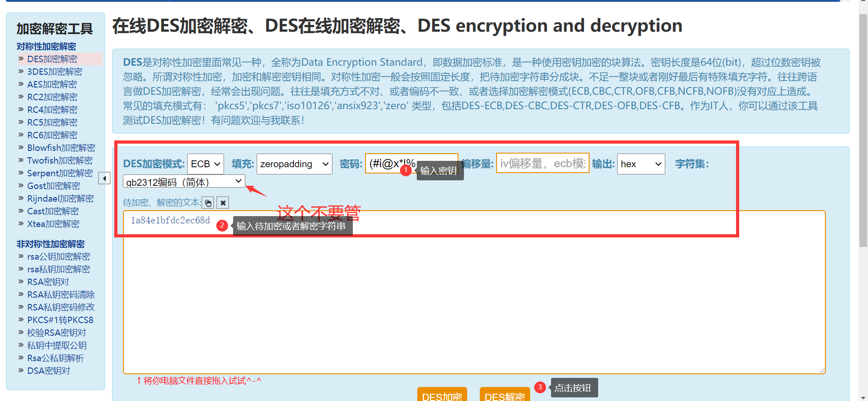Select the Blowfish加密解密 menu item

coord(61,148)
